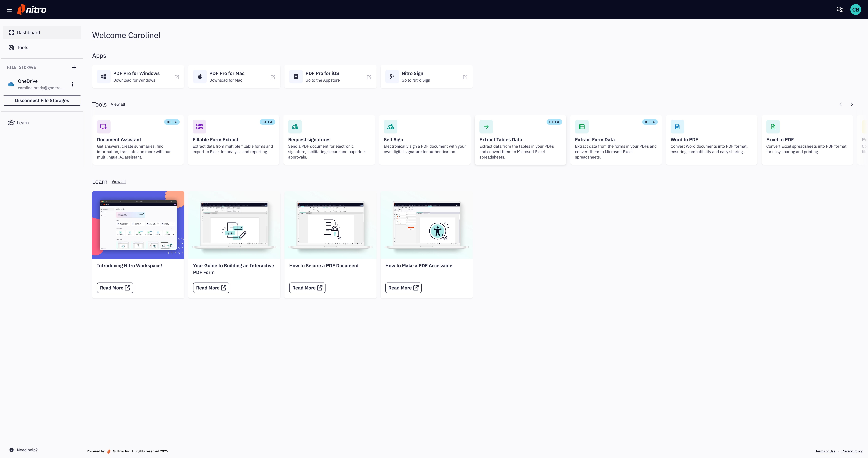Image resolution: width=868 pixels, height=458 pixels.
Task: Click View all next to Tools
Action: (118, 104)
